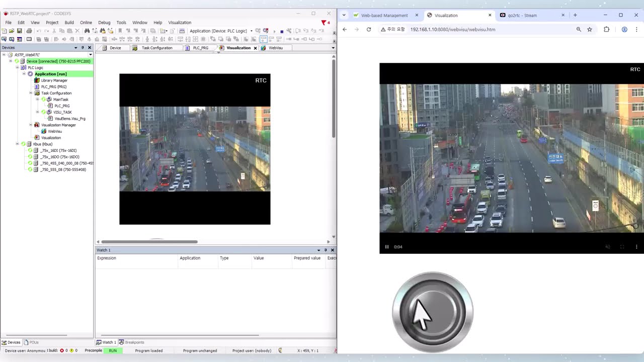Viewport: 644px width, 362px height.
Task: Click the Open Project folder icon
Action: click(x=12, y=31)
